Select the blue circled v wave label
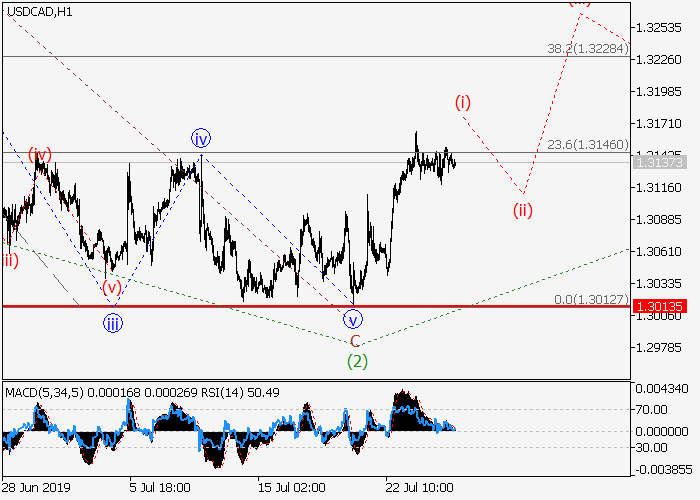The image size is (700, 500). (353, 320)
